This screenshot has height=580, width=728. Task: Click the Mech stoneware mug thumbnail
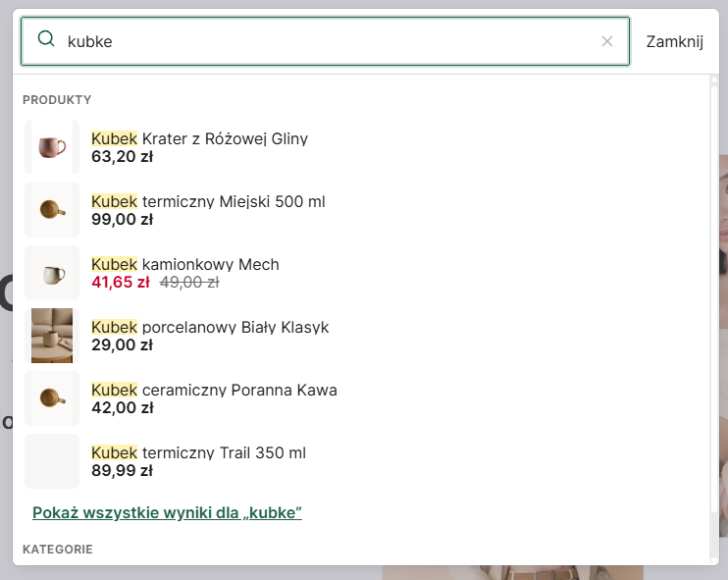tap(52, 273)
